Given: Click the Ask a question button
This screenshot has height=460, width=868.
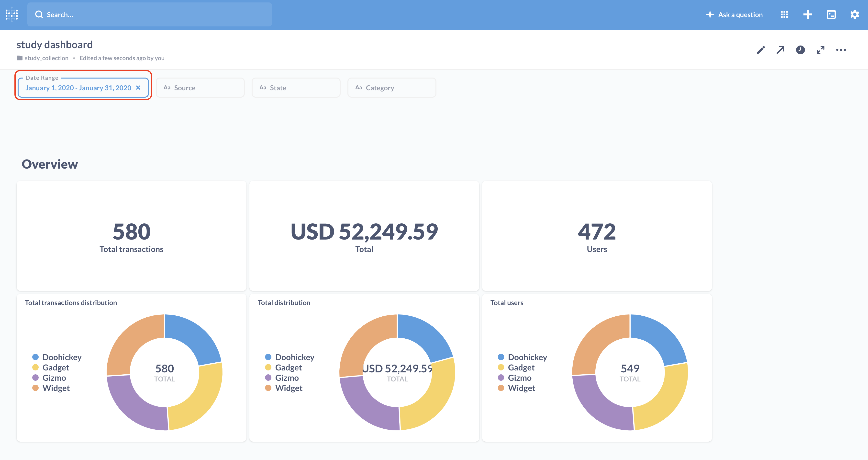Looking at the screenshot, I should coord(734,14).
